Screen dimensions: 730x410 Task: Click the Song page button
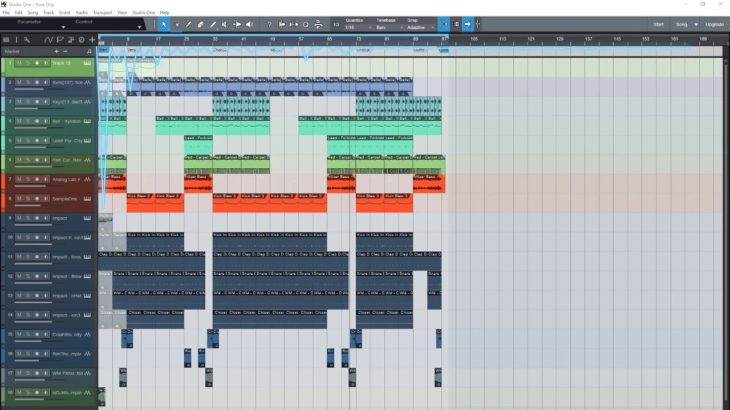click(682, 25)
